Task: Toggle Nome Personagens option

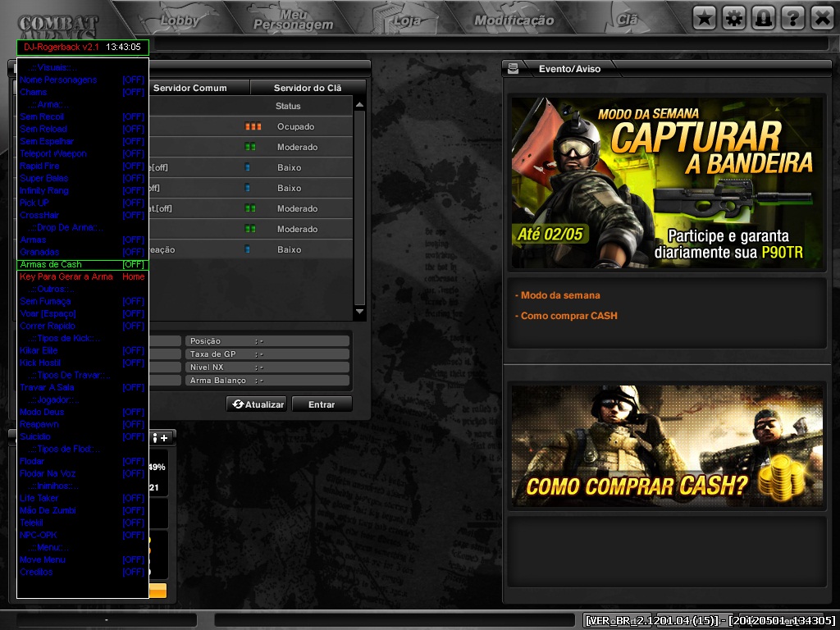Action: point(82,80)
